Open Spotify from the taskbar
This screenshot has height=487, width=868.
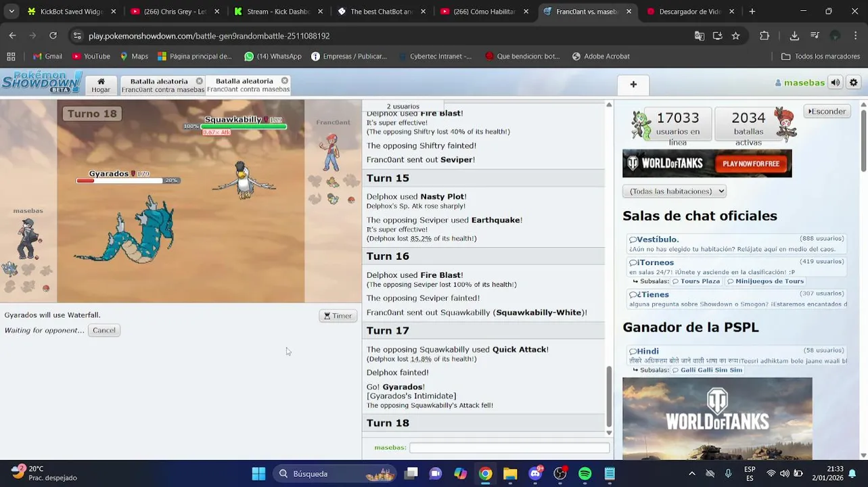point(585,473)
